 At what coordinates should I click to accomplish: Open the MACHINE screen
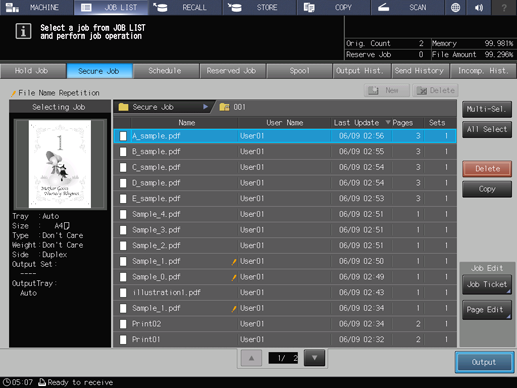37,7
